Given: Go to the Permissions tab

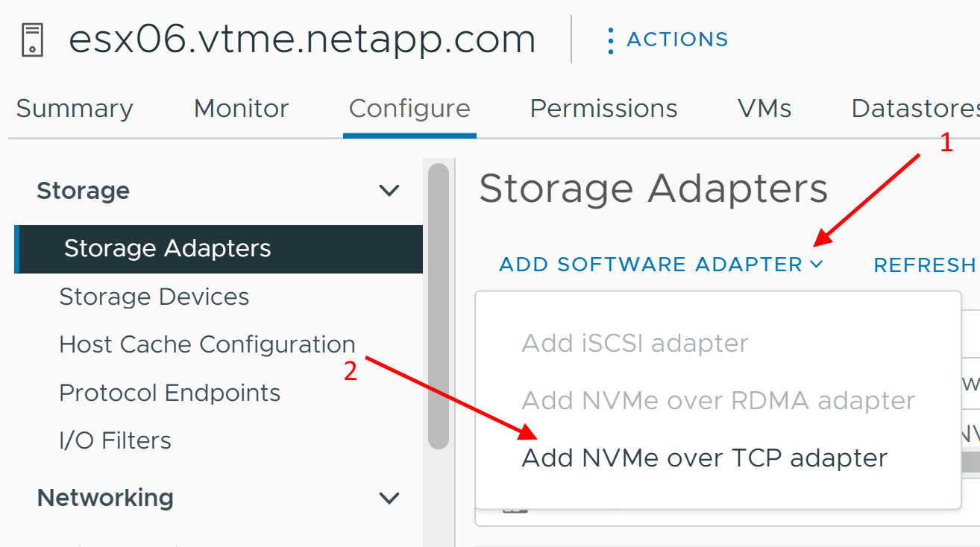Looking at the screenshot, I should (x=603, y=109).
